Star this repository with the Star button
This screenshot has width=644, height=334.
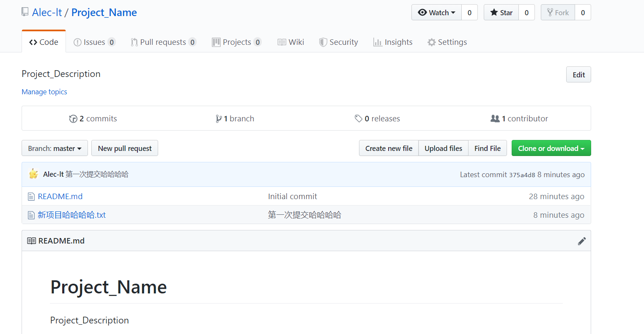click(501, 13)
